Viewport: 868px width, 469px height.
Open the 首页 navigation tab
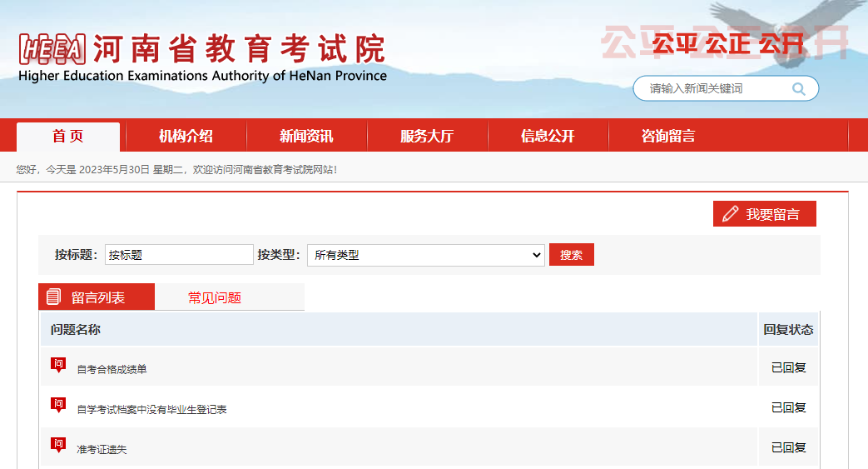coord(68,137)
